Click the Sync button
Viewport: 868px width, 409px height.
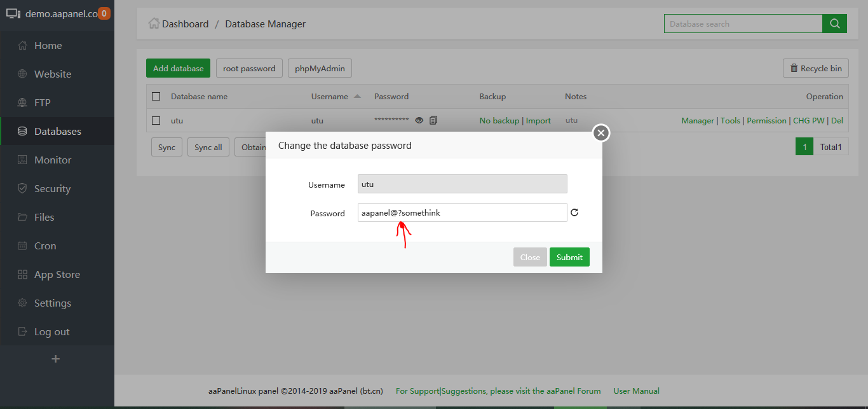(x=166, y=147)
